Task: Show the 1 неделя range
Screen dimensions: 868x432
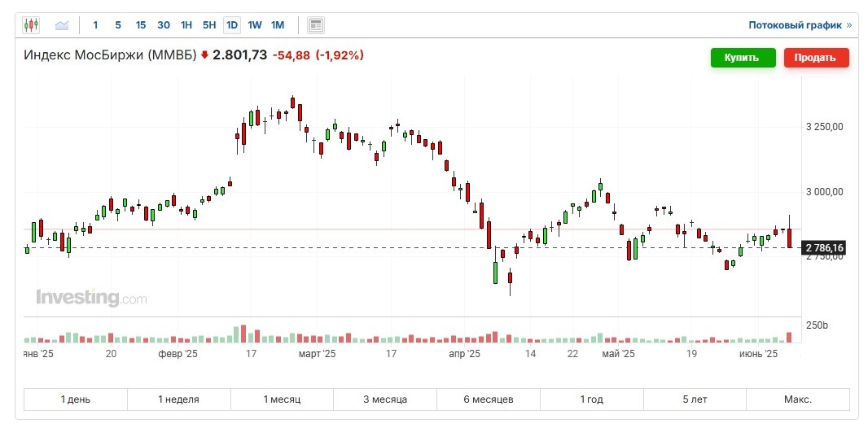Action: 179,399
